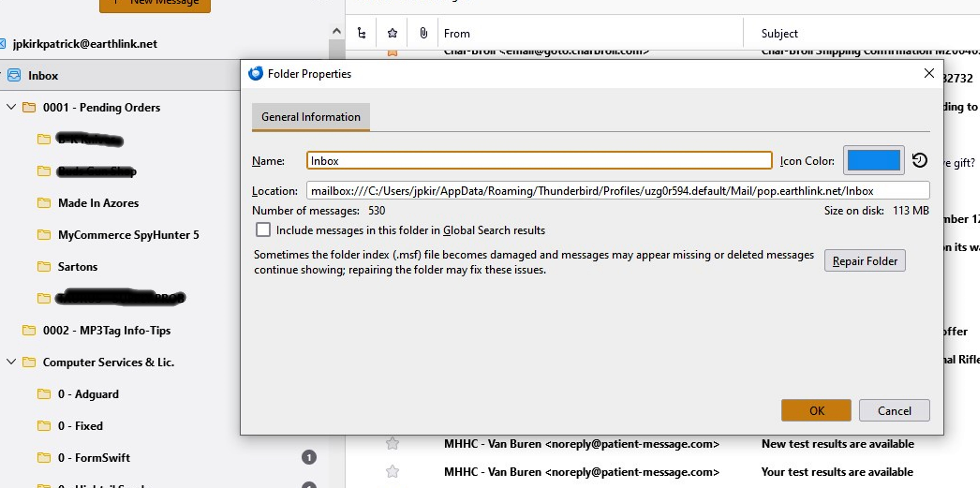
Task: Sort messages by the From column
Action: coord(457,34)
